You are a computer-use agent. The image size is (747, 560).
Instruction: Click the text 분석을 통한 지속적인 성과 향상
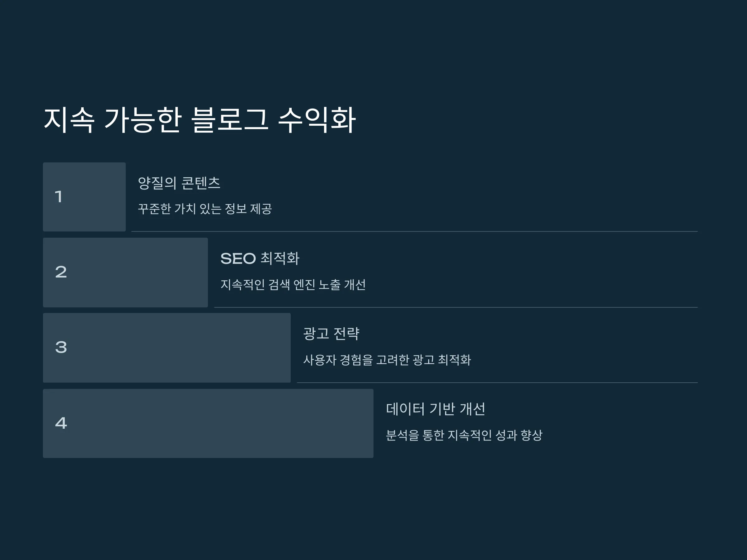(x=464, y=435)
